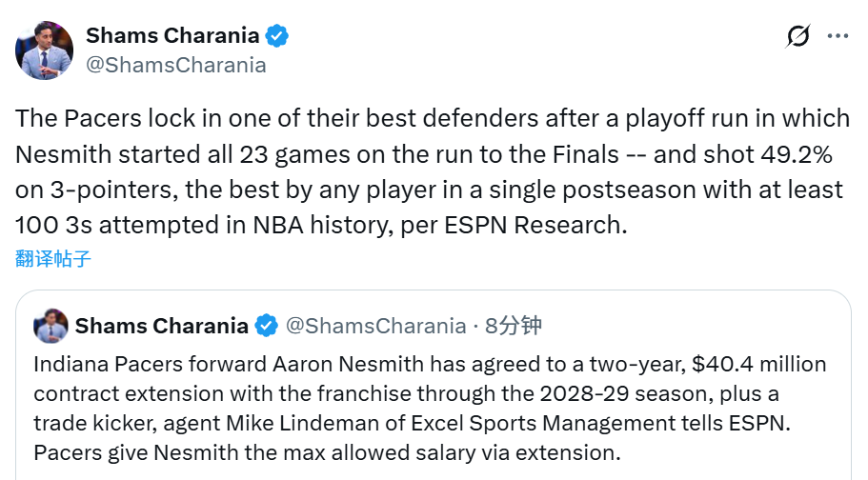The image size is (868, 480).
Task: Click the 8分钟 timestamp in quoted post
Action: pos(514,326)
